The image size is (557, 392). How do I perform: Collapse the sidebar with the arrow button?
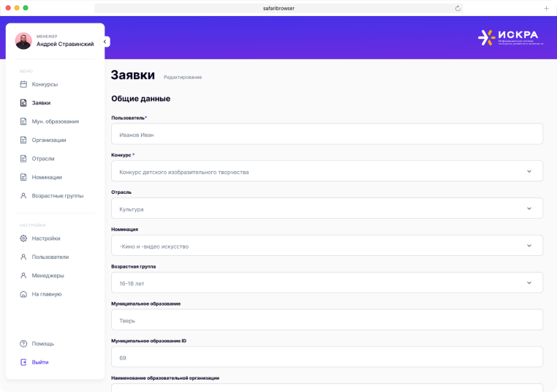105,42
